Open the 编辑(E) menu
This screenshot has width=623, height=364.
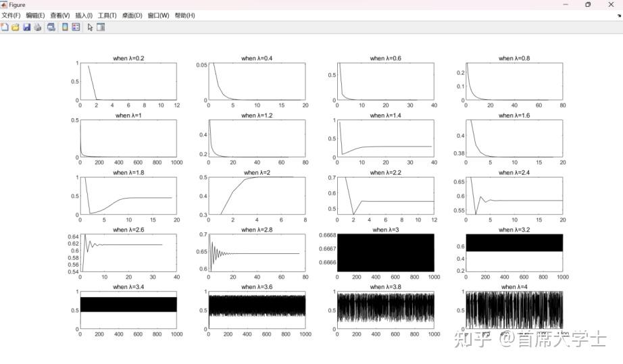35,16
